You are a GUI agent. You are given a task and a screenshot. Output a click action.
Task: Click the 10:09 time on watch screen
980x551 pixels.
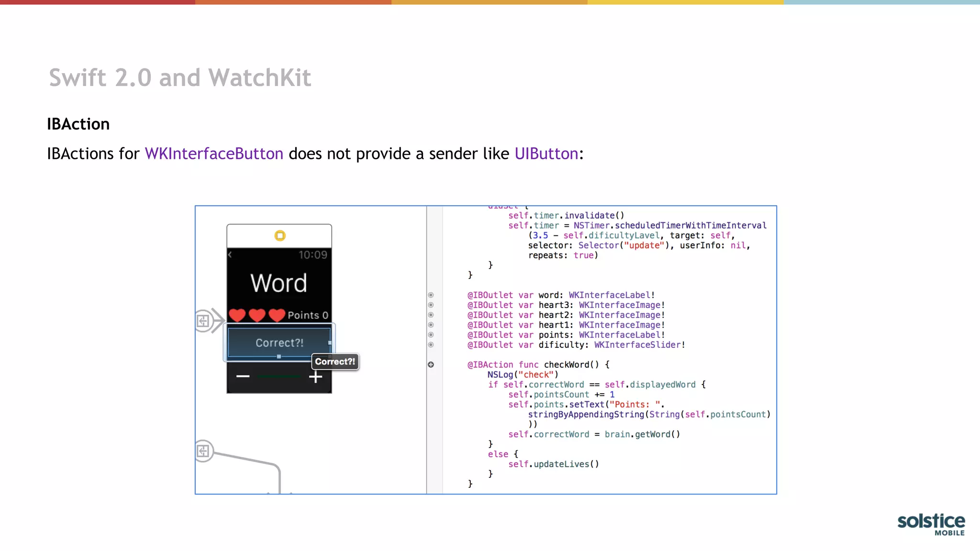click(x=313, y=255)
